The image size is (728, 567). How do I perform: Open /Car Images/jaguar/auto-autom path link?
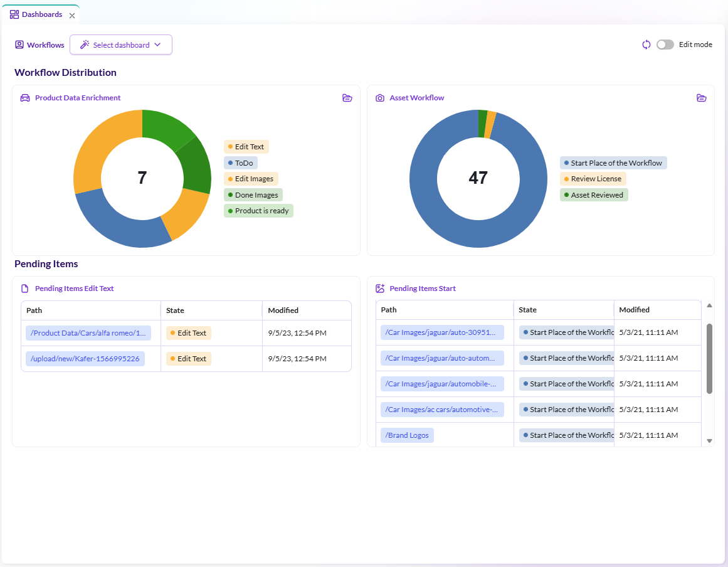442,358
